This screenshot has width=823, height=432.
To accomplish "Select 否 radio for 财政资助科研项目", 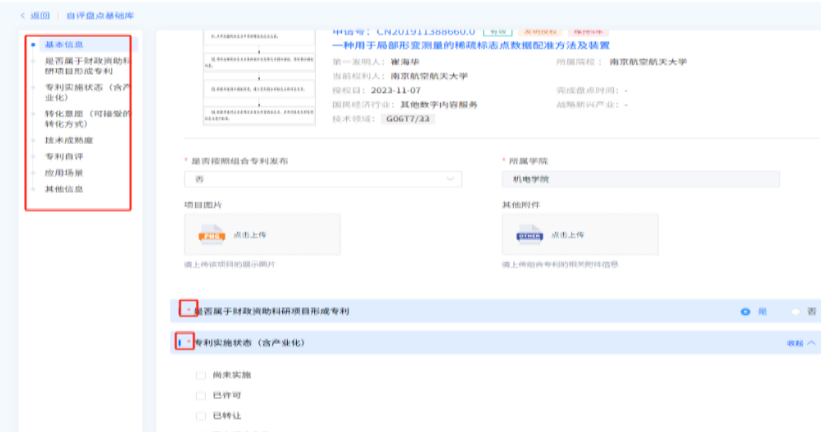I will pos(796,312).
